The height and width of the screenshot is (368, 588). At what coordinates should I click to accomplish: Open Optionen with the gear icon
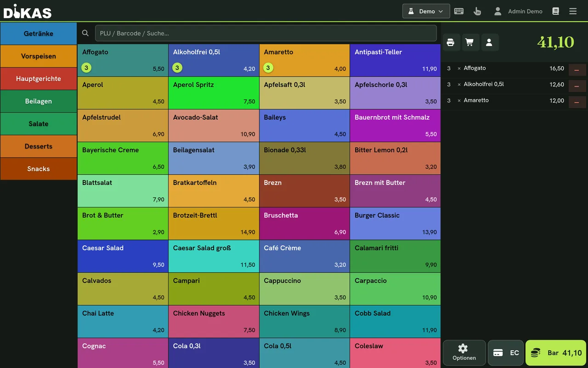coord(464,353)
